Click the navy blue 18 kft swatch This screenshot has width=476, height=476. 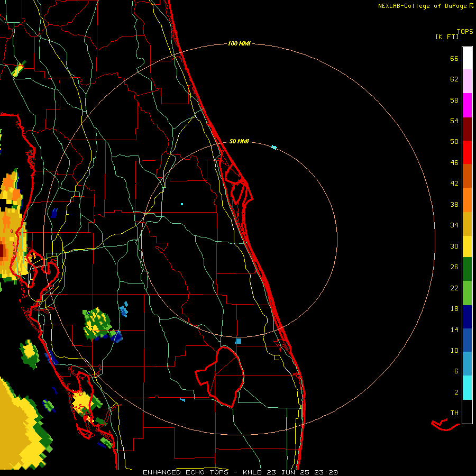click(x=467, y=317)
